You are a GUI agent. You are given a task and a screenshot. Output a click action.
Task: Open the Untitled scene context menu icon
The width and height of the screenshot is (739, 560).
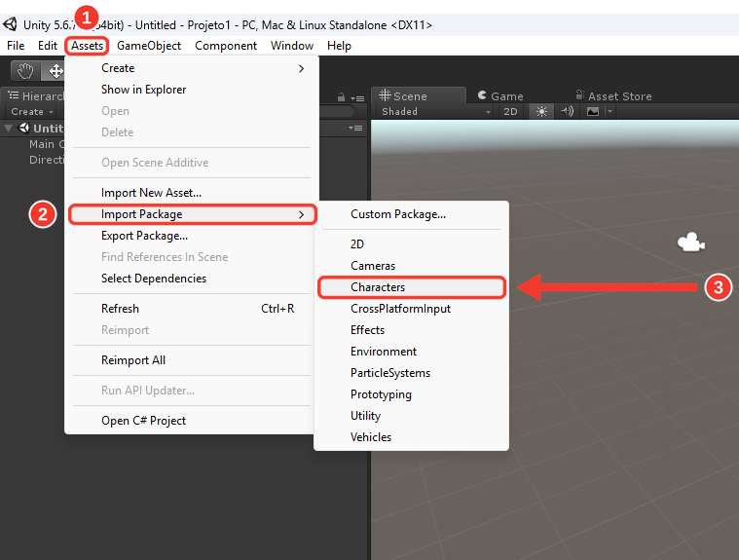point(355,129)
